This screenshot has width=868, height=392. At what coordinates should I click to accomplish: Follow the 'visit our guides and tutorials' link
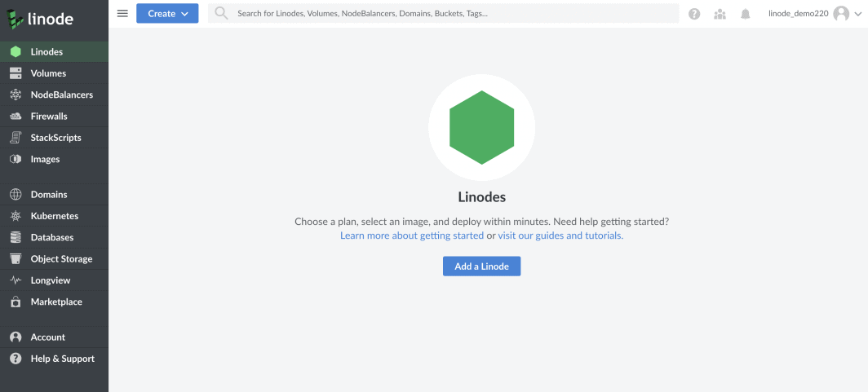pyautogui.click(x=560, y=236)
